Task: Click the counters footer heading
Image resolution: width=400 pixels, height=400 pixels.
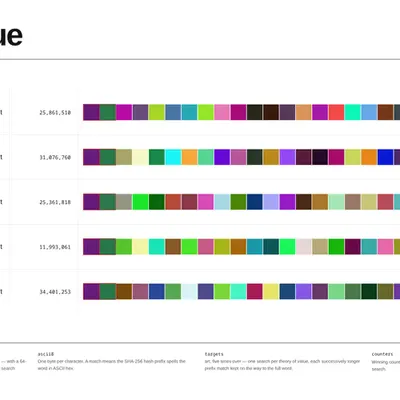Action: click(382, 354)
